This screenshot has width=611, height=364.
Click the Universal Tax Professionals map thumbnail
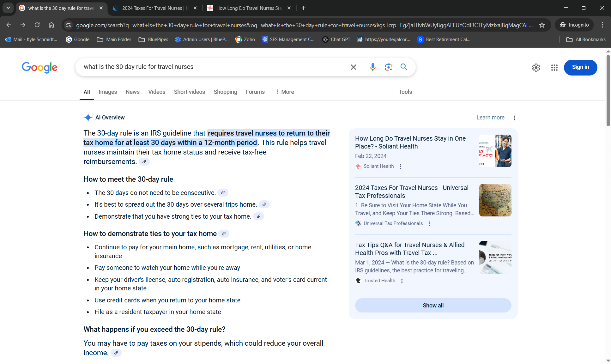pos(495,200)
